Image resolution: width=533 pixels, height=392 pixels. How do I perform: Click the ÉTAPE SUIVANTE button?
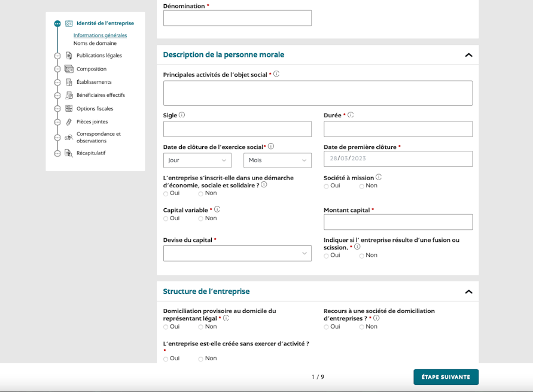click(x=446, y=377)
